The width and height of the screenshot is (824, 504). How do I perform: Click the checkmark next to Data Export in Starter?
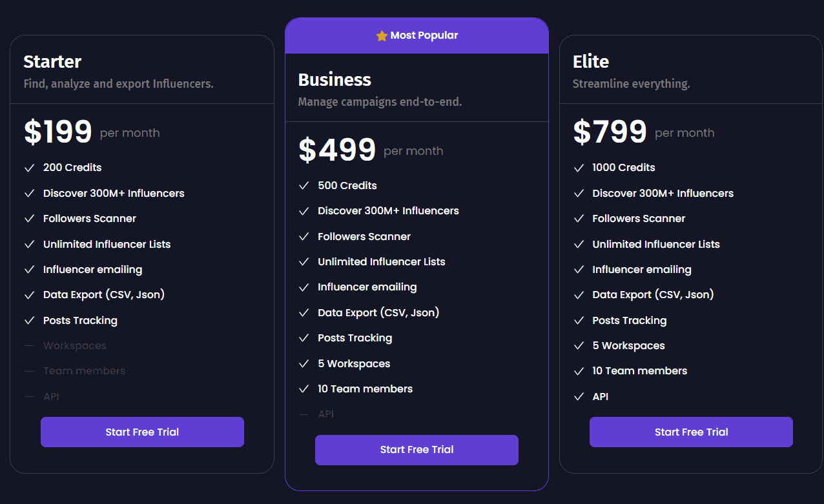(29, 294)
